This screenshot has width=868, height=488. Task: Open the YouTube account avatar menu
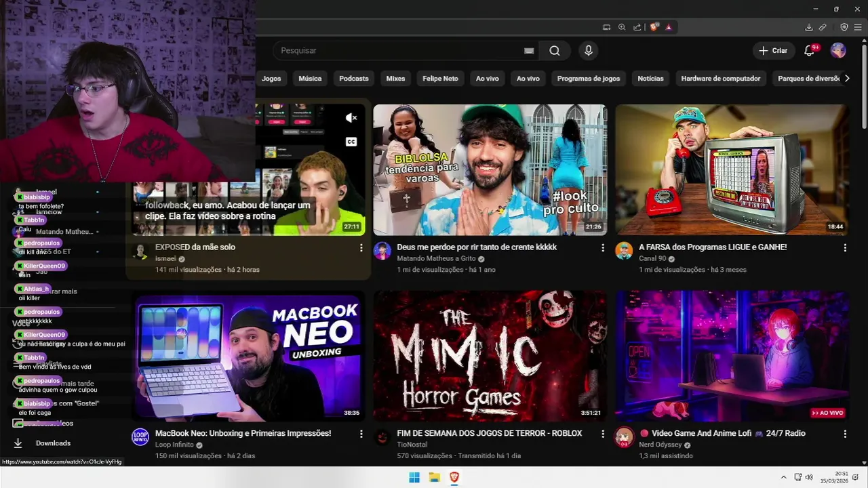(x=838, y=51)
